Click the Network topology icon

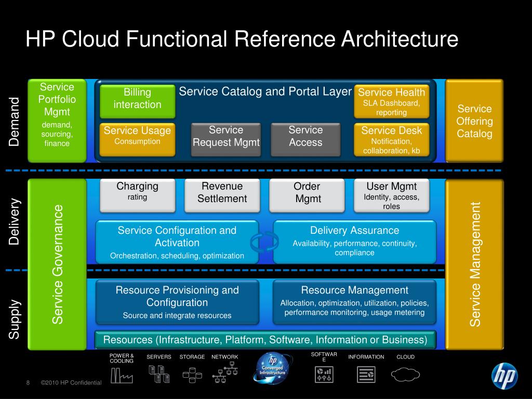point(225,372)
